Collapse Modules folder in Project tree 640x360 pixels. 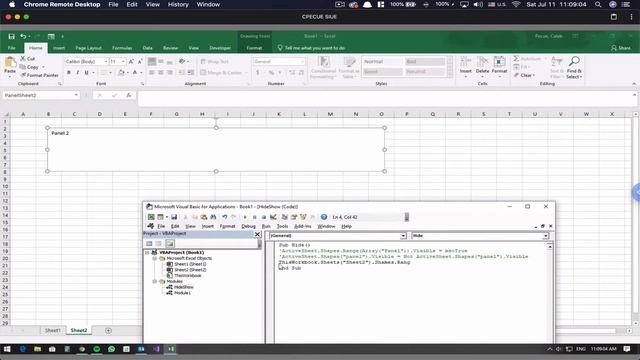click(x=155, y=282)
